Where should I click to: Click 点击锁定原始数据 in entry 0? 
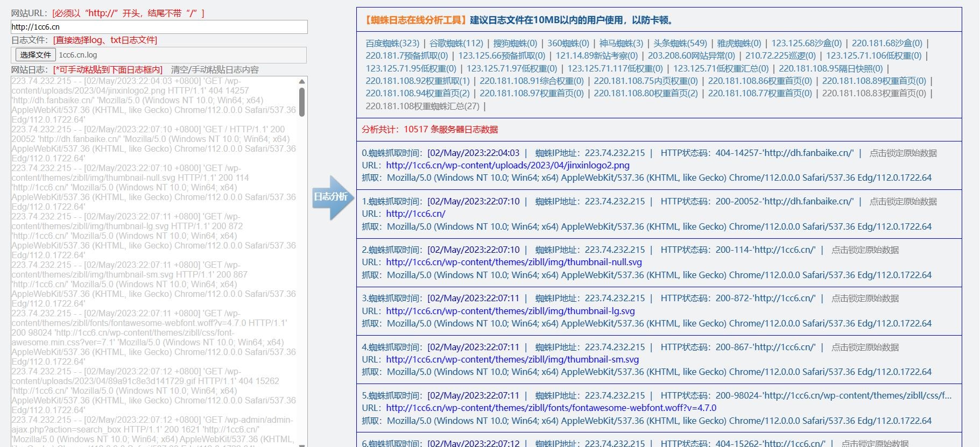(x=903, y=153)
